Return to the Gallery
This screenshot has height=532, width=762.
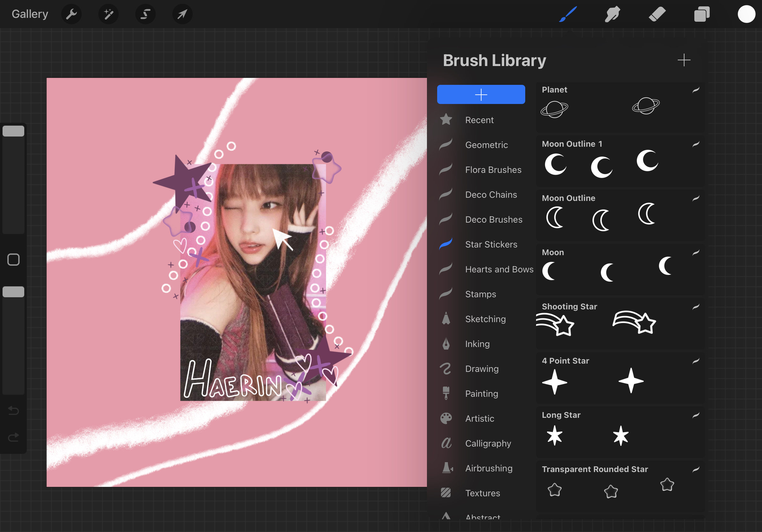30,14
